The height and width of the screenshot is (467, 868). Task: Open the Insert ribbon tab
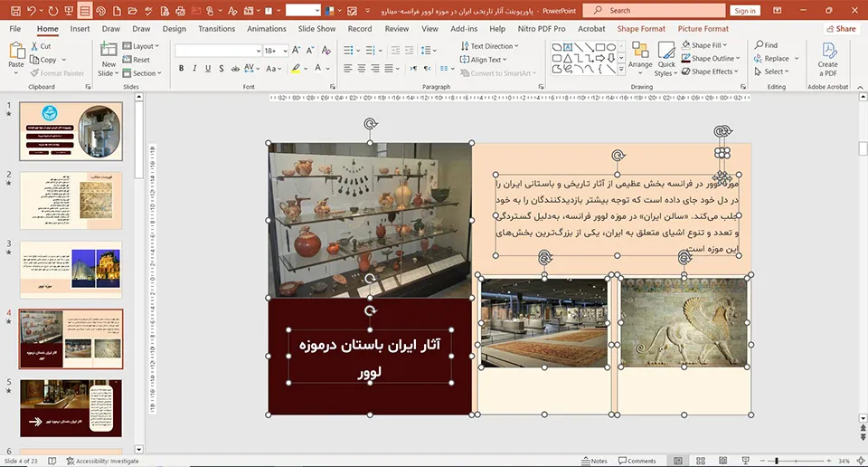pos(80,28)
